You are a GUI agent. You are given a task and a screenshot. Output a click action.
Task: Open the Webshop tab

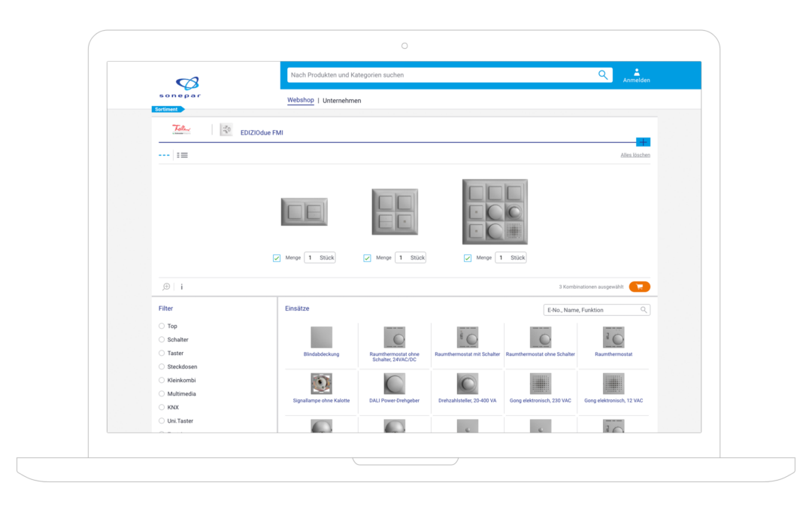301,100
